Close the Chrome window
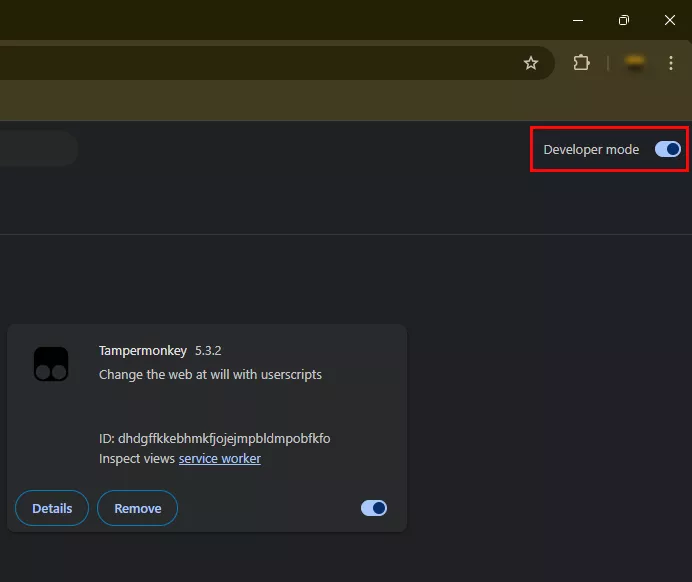The height and width of the screenshot is (582, 692). point(670,20)
